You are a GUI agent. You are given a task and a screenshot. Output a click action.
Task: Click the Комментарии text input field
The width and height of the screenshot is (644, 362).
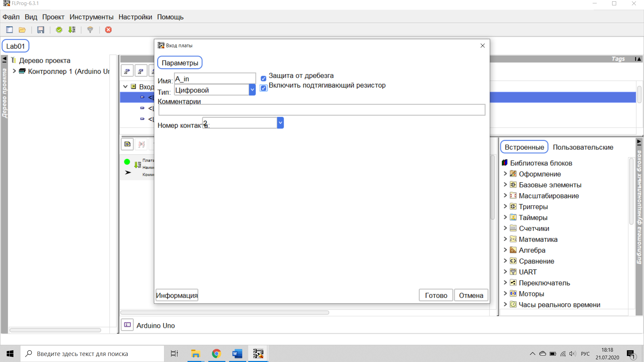321,110
